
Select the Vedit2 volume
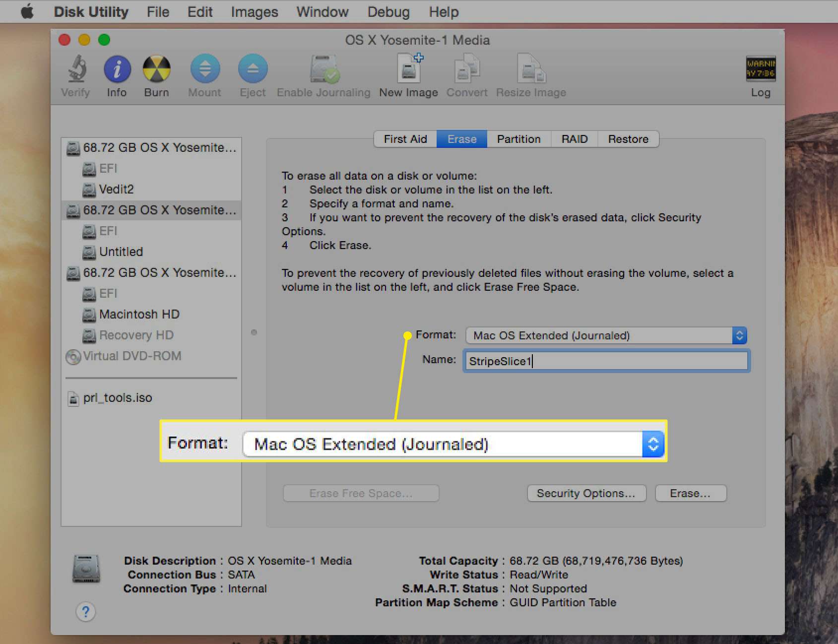116,189
